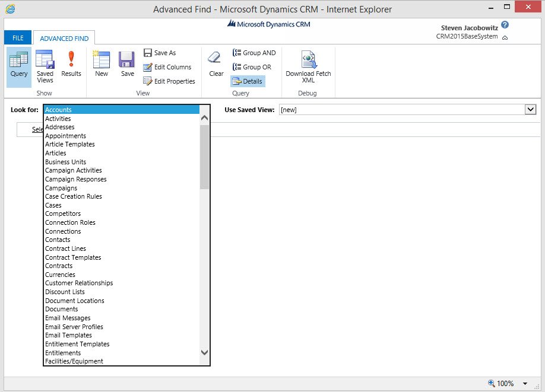545x392 pixels.
Task: Switch to the ADVANCED FIND tab
Action: point(64,39)
